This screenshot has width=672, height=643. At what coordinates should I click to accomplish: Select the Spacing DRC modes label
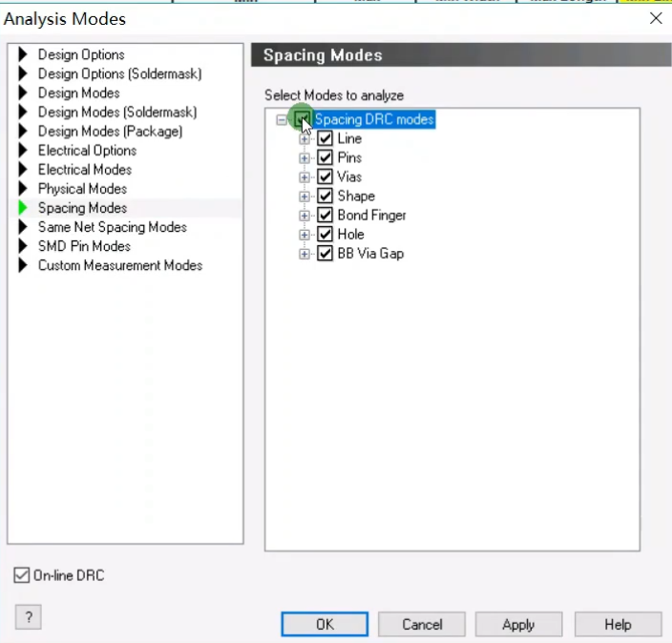[374, 119]
